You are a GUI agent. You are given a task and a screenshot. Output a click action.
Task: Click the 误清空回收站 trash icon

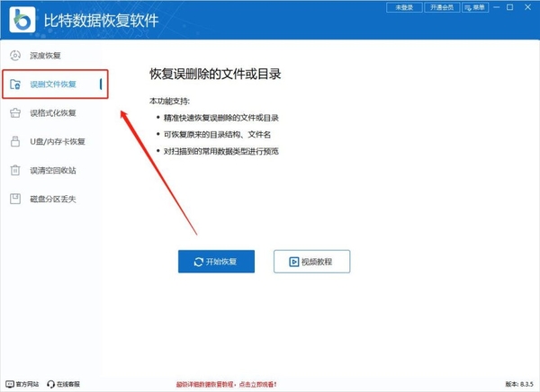click(x=15, y=170)
